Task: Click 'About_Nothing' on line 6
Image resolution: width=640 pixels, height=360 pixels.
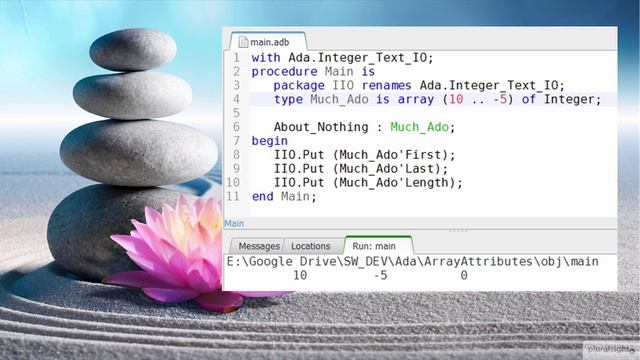Action: click(321, 127)
